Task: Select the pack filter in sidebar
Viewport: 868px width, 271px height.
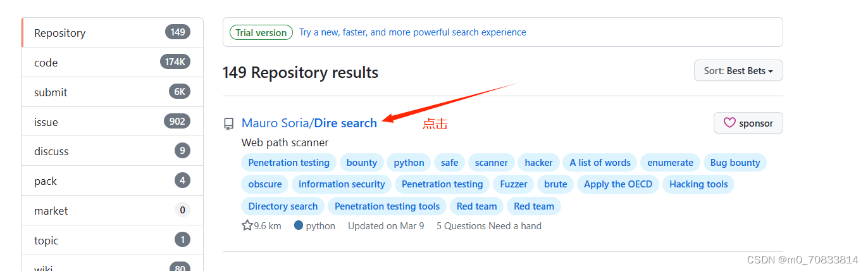Action: (x=113, y=180)
